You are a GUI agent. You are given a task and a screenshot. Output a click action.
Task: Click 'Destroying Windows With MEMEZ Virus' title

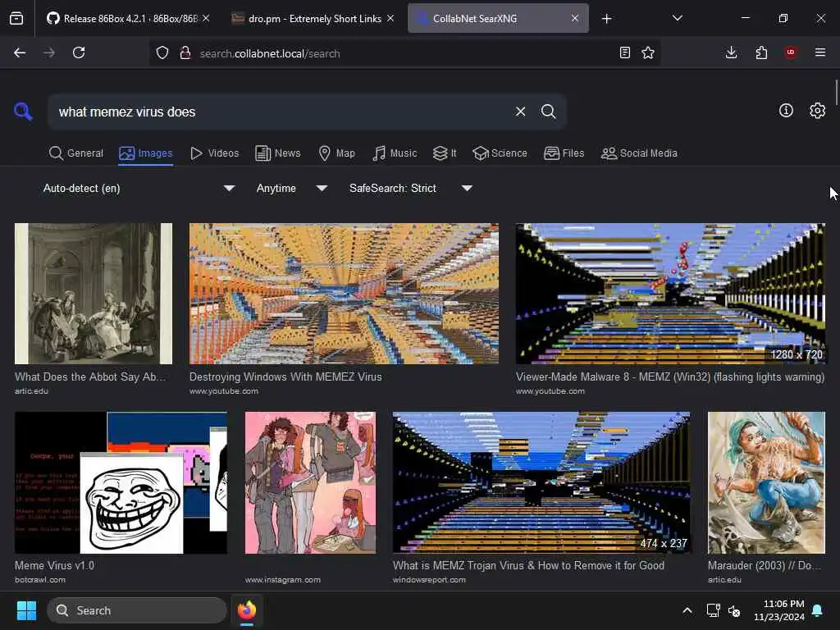pyautogui.click(x=285, y=377)
